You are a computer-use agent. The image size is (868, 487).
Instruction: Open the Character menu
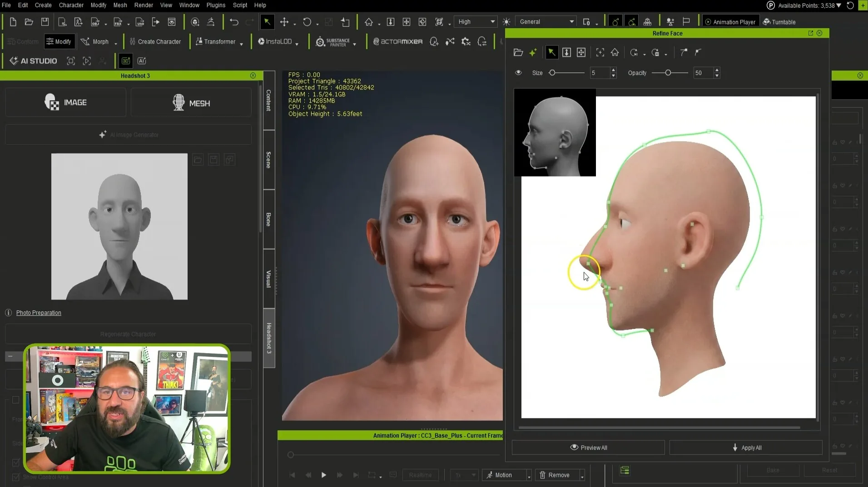[x=71, y=5]
